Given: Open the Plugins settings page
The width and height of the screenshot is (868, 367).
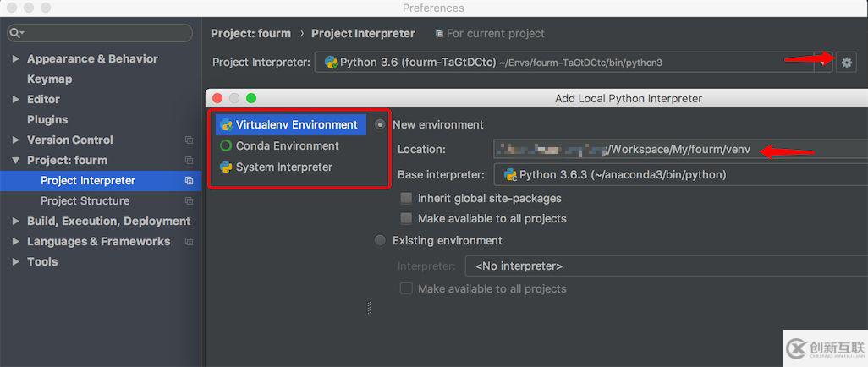Looking at the screenshot, I should coord(47,119).
